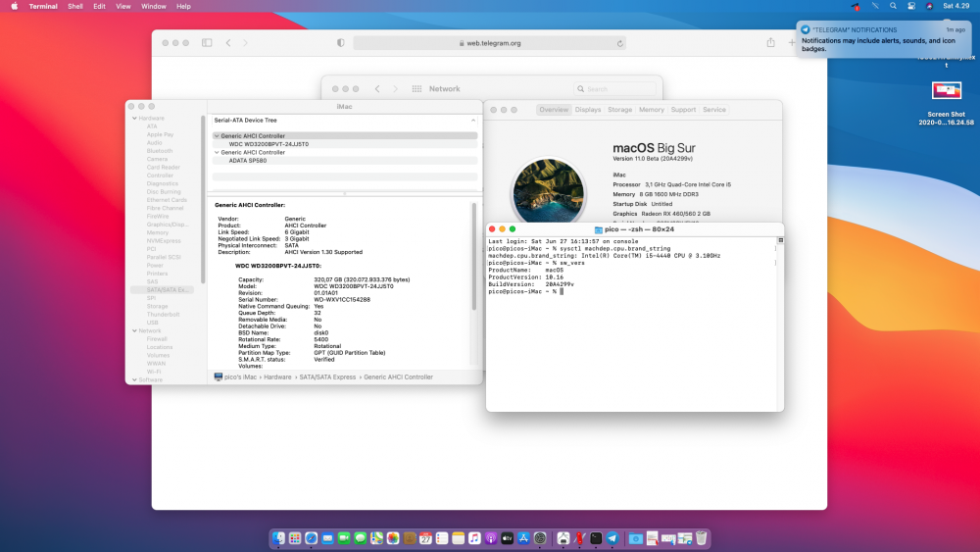Viewport: 980px width, 552px height.
Task: Select Thunderbolt in System Information sidebar
Action: (x=163, y=315)
